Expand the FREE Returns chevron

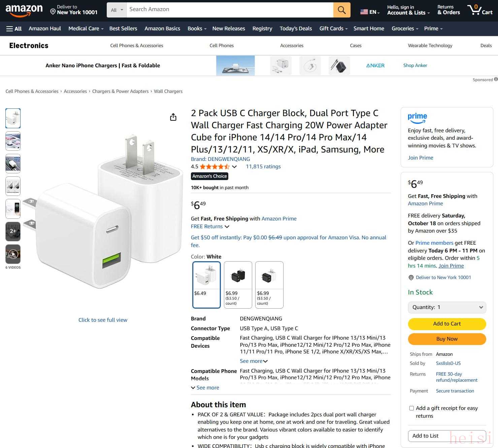tap(227, 227)
